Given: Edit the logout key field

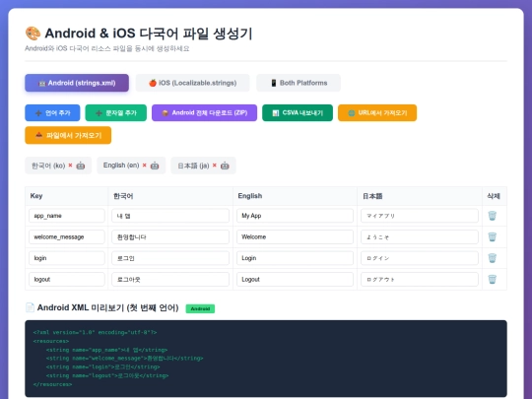Looking at the screenshot, I should [67, 279].
